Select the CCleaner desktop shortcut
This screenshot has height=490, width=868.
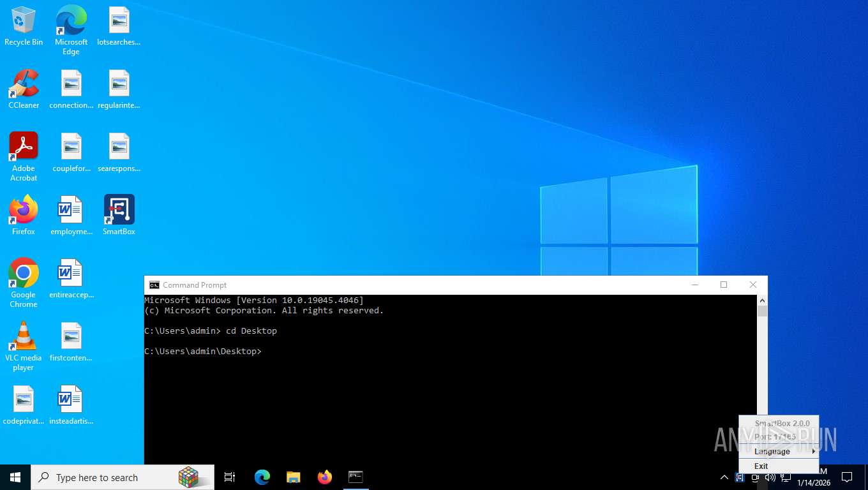click(x=24, y=89)
